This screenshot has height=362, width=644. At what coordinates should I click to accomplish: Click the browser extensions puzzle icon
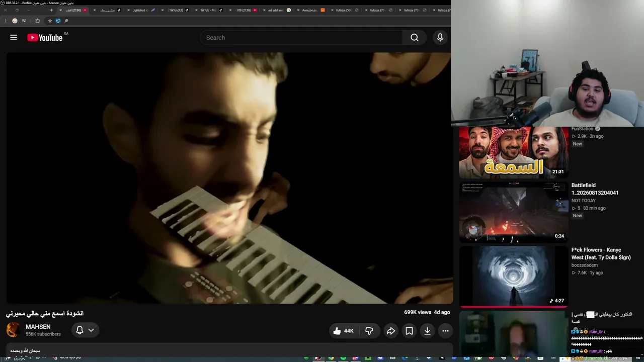click(37, 21)
